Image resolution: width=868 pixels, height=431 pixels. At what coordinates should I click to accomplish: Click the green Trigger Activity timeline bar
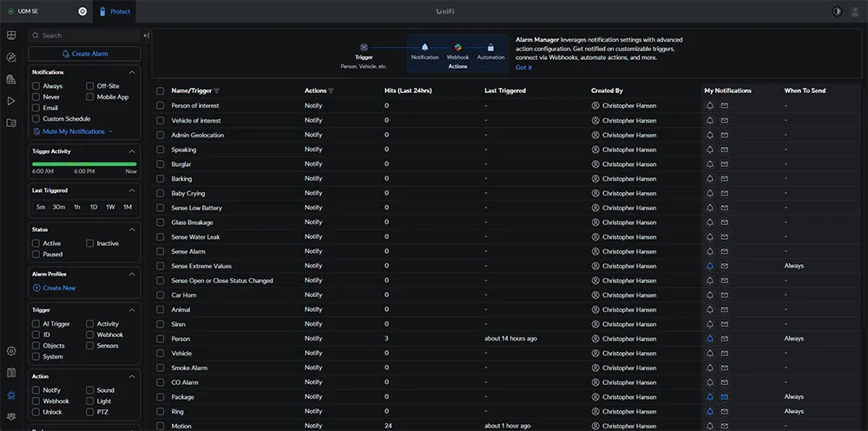click(84, 163)
